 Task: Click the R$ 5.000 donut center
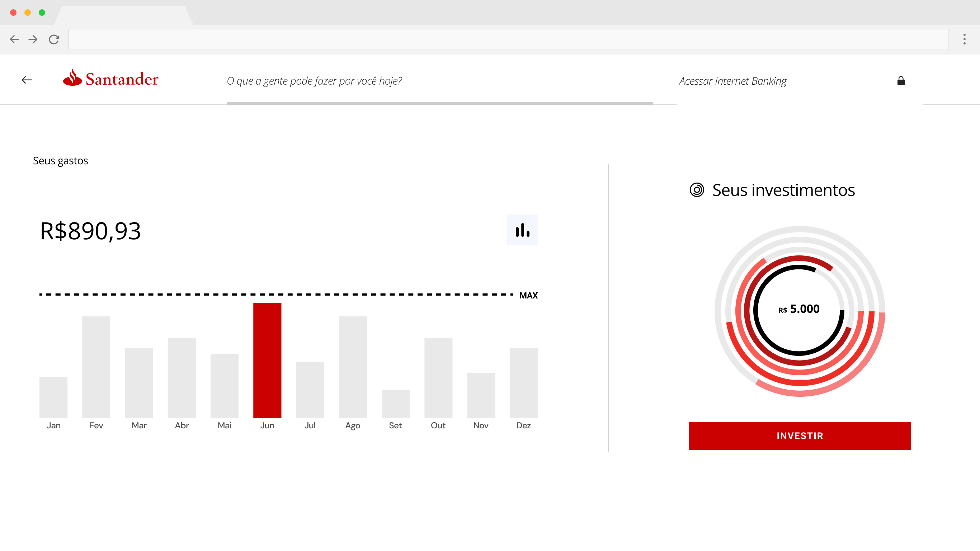[799, 309]
